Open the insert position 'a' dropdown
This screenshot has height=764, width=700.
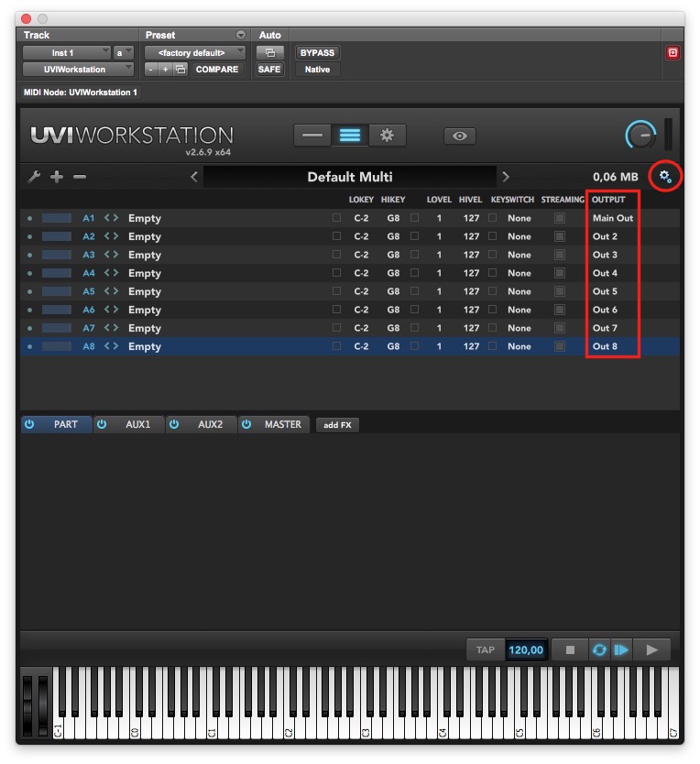click(124, 52)
